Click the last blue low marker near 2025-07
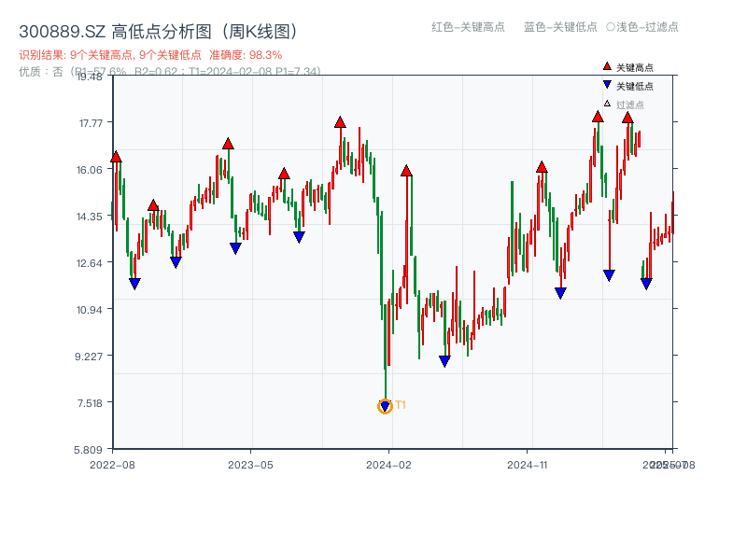Image resolution: width=747 pixels, height=560 pixels. click(646, 284)
